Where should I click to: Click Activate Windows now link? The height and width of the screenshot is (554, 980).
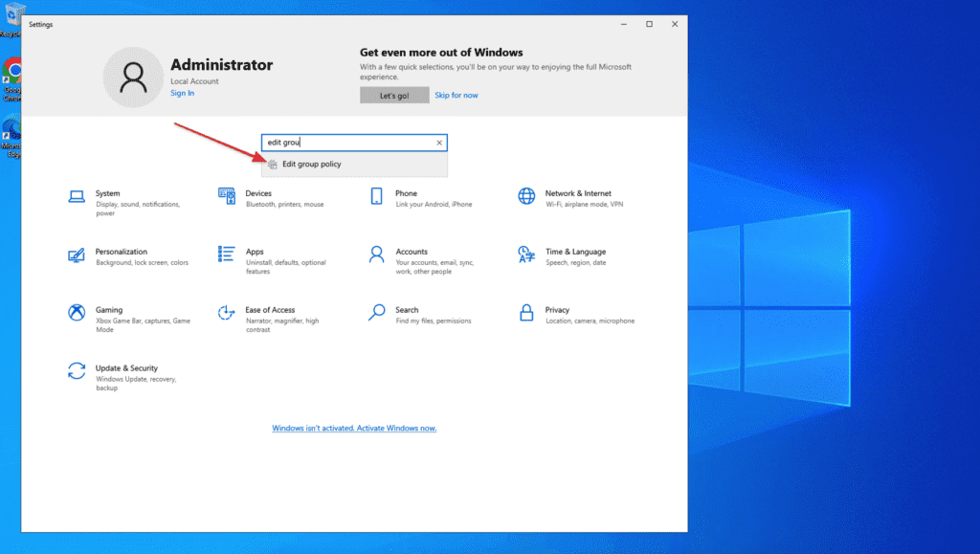click(x=354, y=429)
